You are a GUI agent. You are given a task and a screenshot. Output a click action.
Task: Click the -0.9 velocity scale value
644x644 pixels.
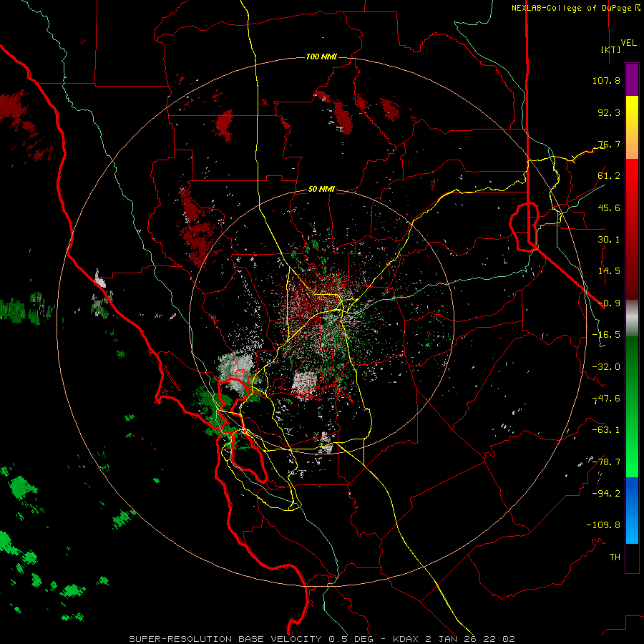pos(609,303)
